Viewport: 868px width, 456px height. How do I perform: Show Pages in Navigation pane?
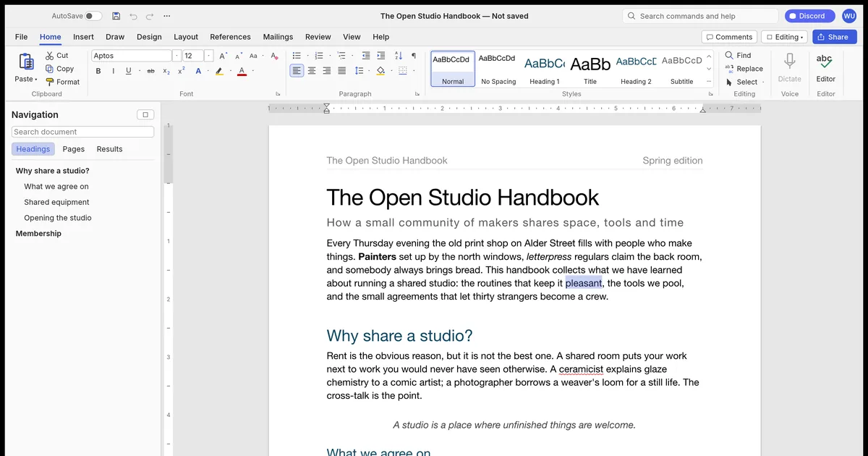(74, 149)
